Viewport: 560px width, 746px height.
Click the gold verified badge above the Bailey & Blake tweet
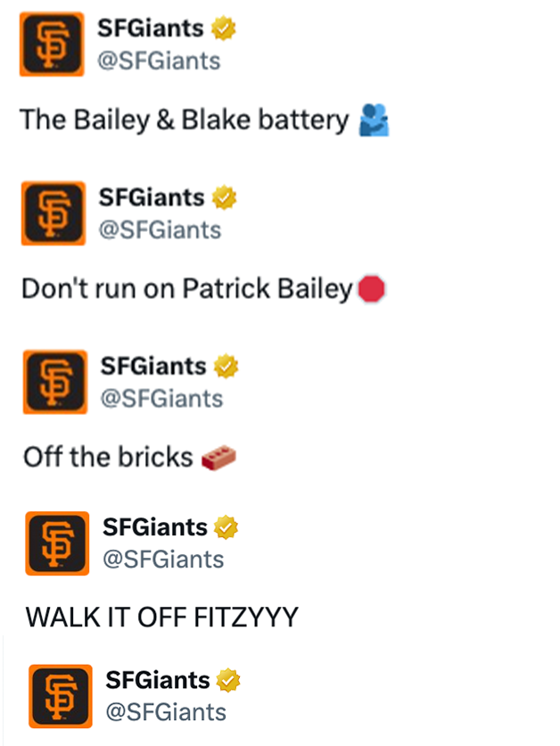tap(224, 28)
